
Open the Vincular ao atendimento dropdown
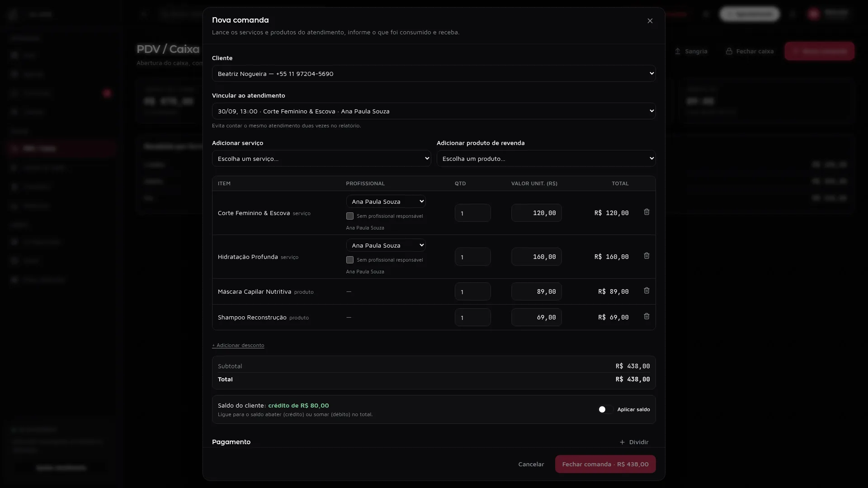tap(434, 111)
